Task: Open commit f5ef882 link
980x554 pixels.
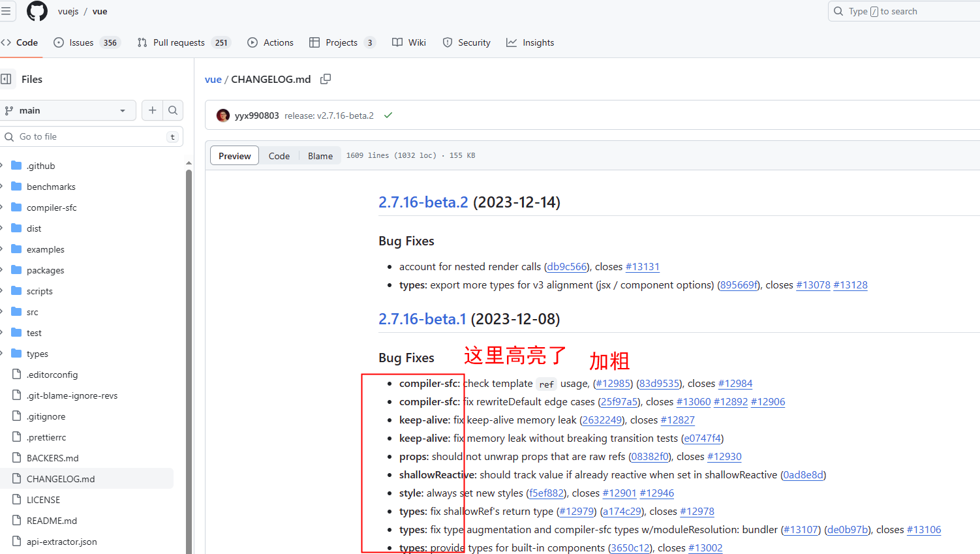Action: 546,493
